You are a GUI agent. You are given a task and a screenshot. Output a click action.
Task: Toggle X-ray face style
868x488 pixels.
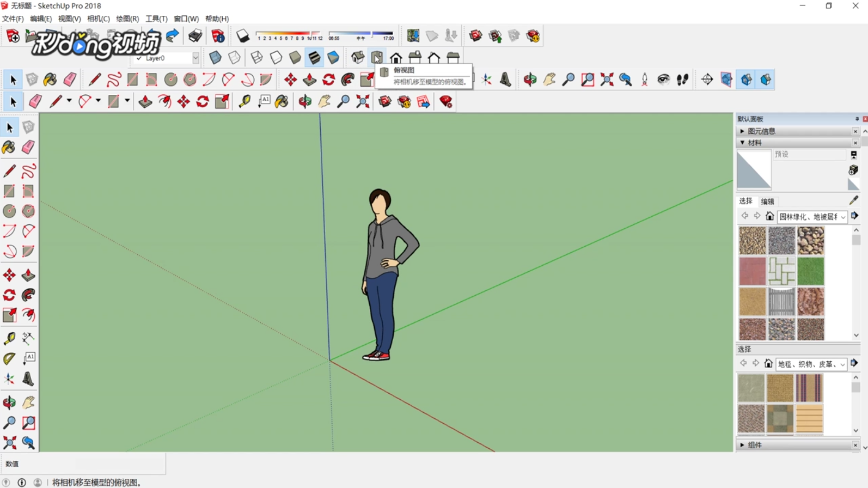click(215, 57)
